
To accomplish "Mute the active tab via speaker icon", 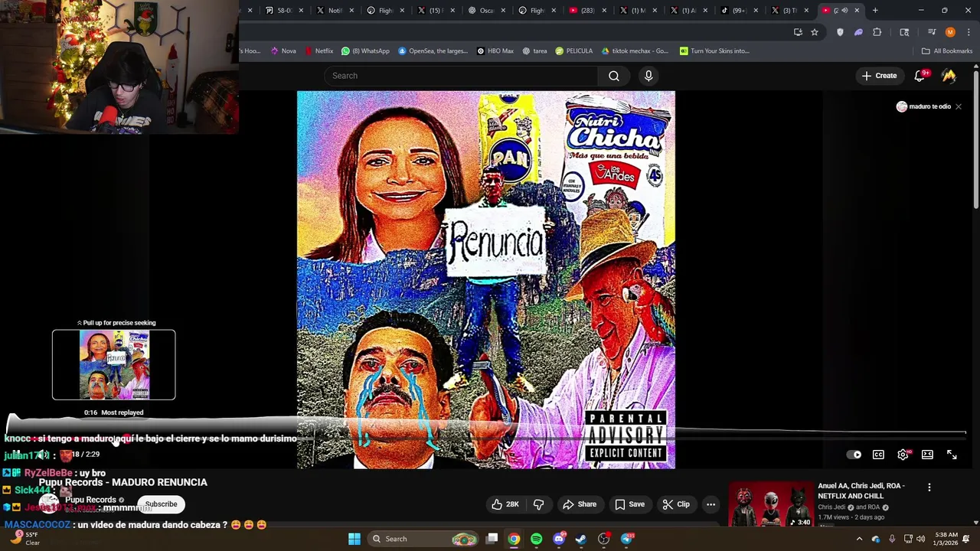I will (x=844, y=11).
